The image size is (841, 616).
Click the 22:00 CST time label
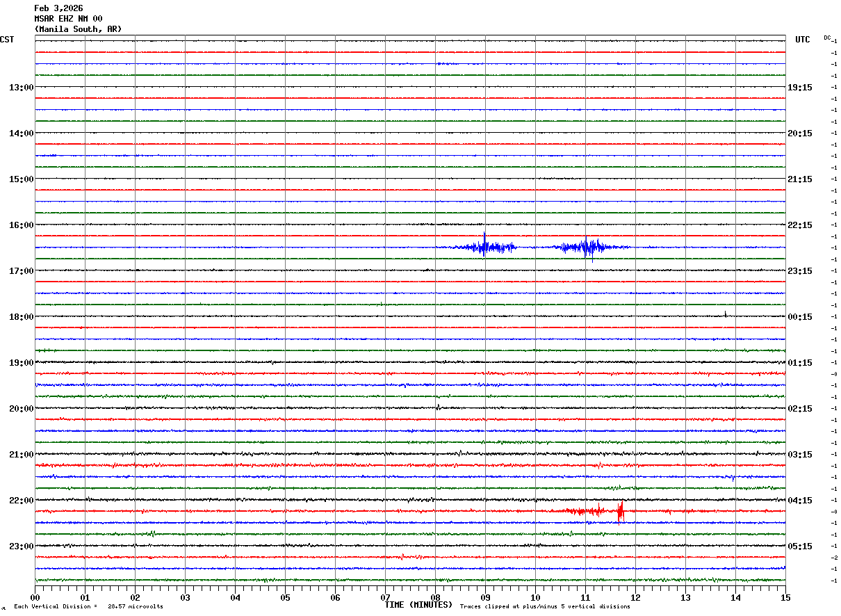pos(21,501)
